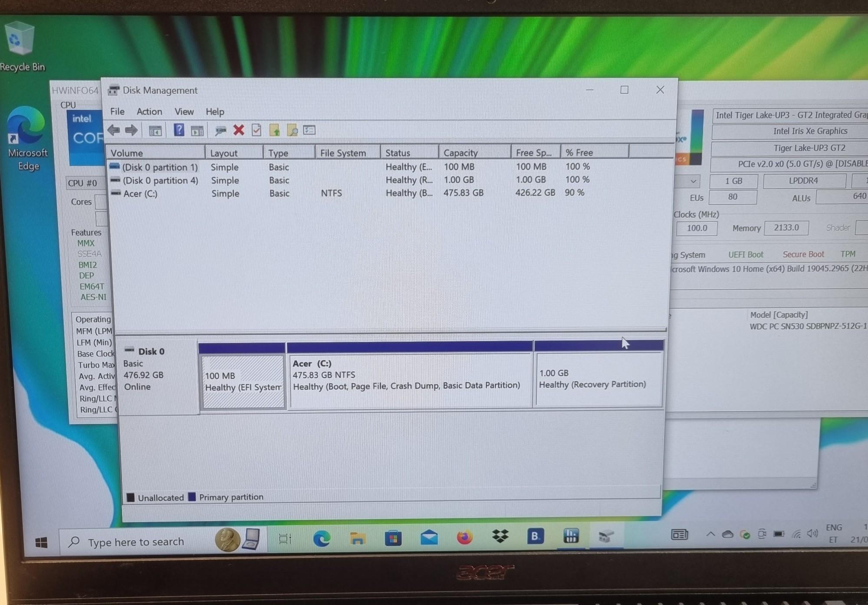Open the Action menu

(x=149, y=112)
